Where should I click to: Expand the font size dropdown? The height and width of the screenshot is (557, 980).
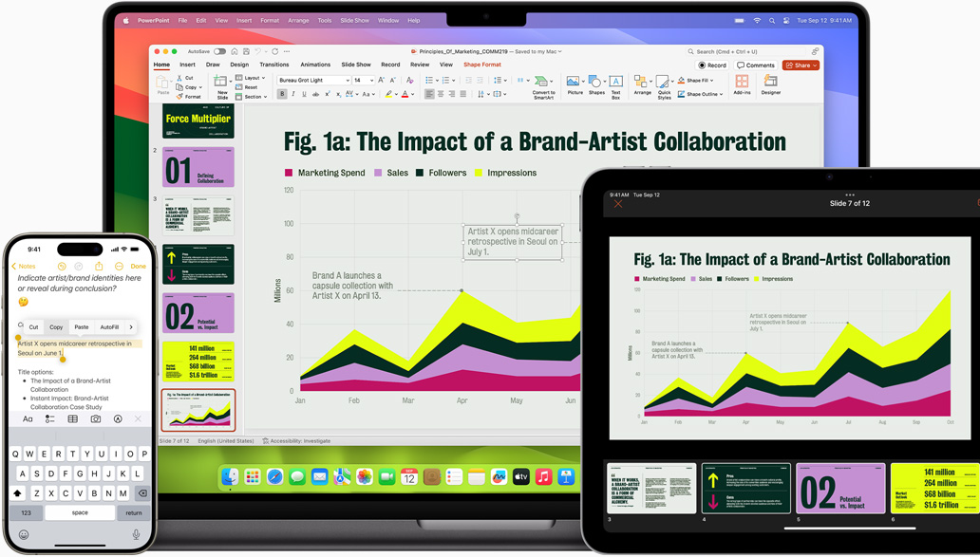coord(370,80)
